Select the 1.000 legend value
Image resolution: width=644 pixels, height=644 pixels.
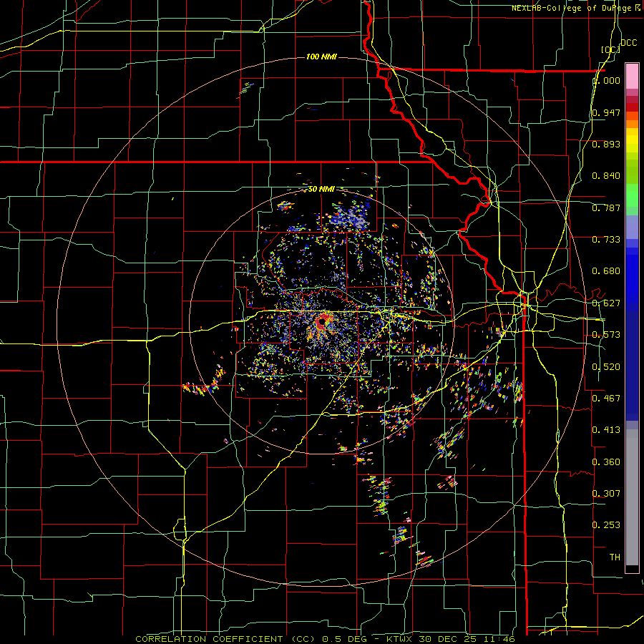607,80
